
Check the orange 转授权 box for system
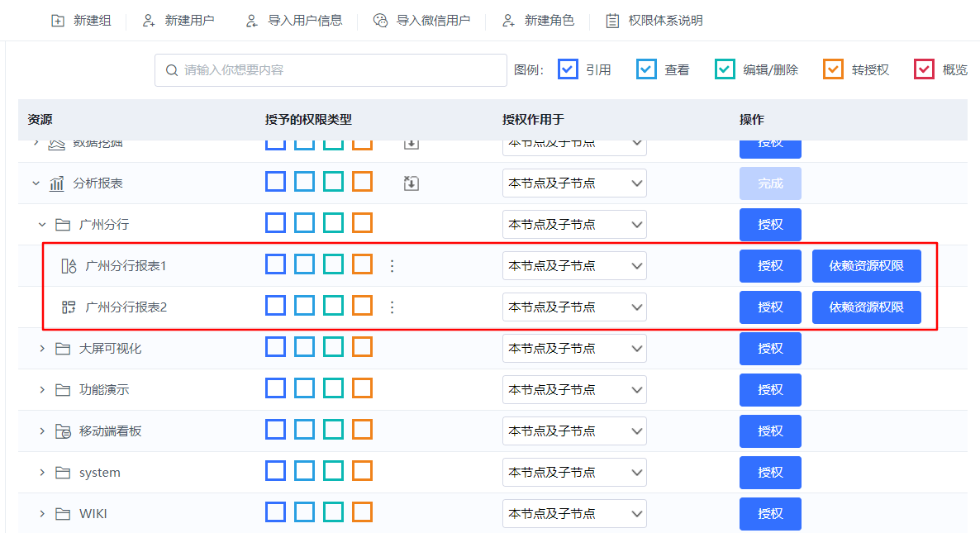click(x=363, y=470)
